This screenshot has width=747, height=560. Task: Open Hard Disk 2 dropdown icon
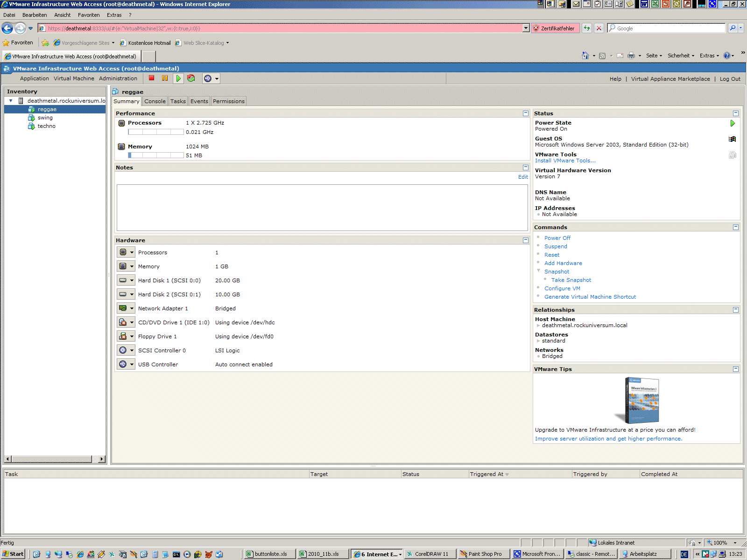(x=126, y=294)
